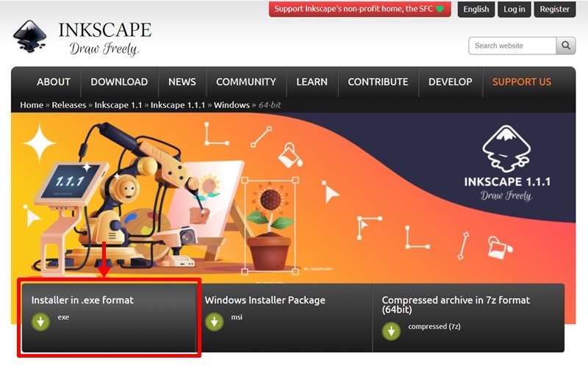Click the Register button
The height and width of the screenshot is (365, 588).
555,9
